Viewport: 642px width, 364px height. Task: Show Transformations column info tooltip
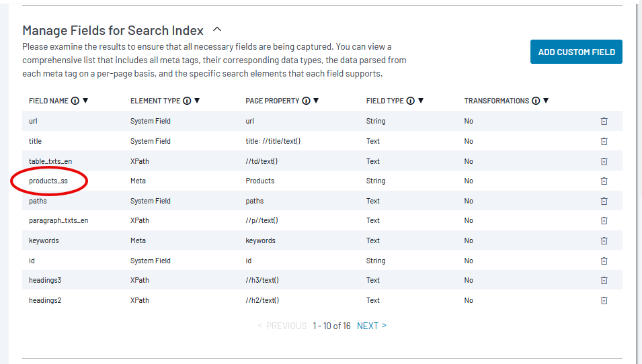tap(536, 101)
